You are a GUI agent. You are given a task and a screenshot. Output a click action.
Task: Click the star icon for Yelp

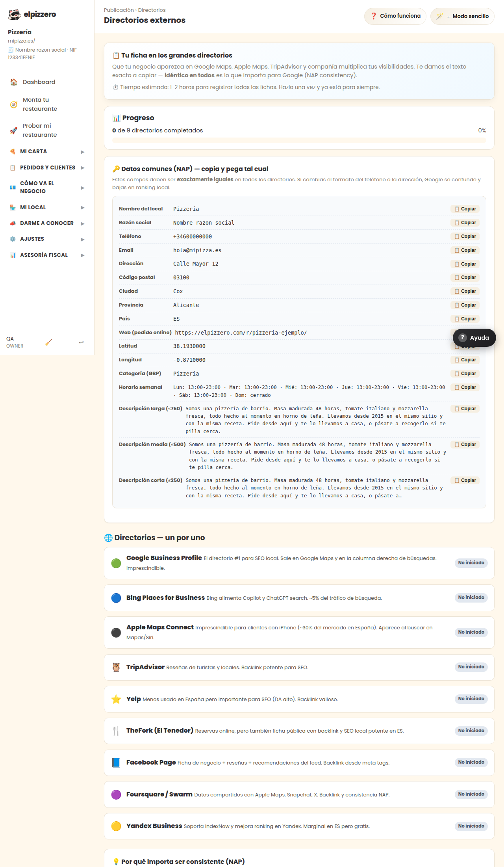116,699
